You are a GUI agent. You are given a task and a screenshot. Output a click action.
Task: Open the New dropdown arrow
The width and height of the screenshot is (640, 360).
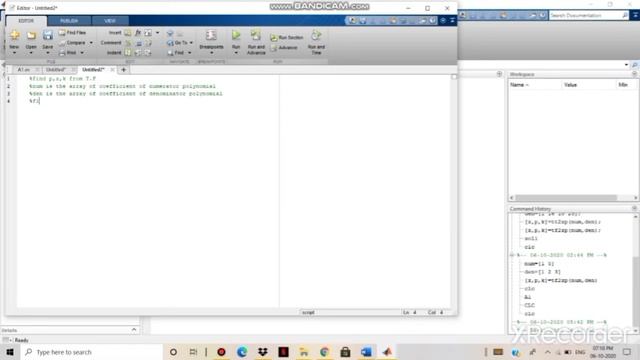(x=14, y=53)
